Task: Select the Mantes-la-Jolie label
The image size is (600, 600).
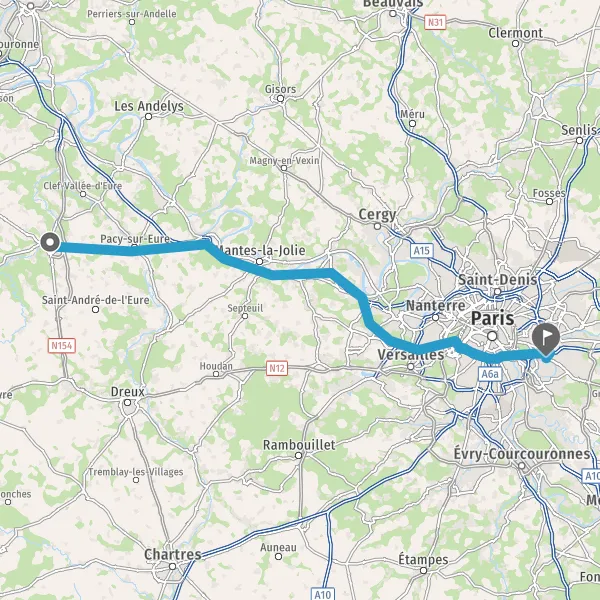Action: coord(261,250)
